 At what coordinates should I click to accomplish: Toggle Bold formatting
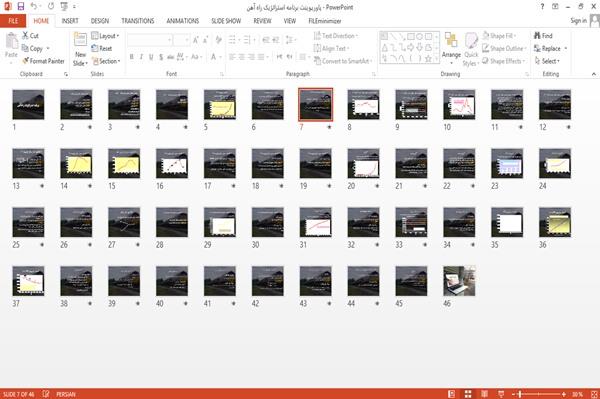[131, 57]
